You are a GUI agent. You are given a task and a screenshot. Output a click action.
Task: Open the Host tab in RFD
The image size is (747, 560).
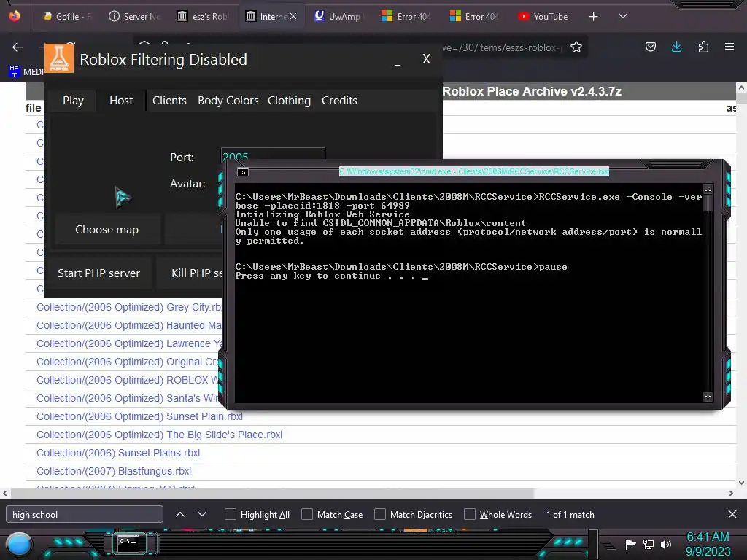click(121, 101)
